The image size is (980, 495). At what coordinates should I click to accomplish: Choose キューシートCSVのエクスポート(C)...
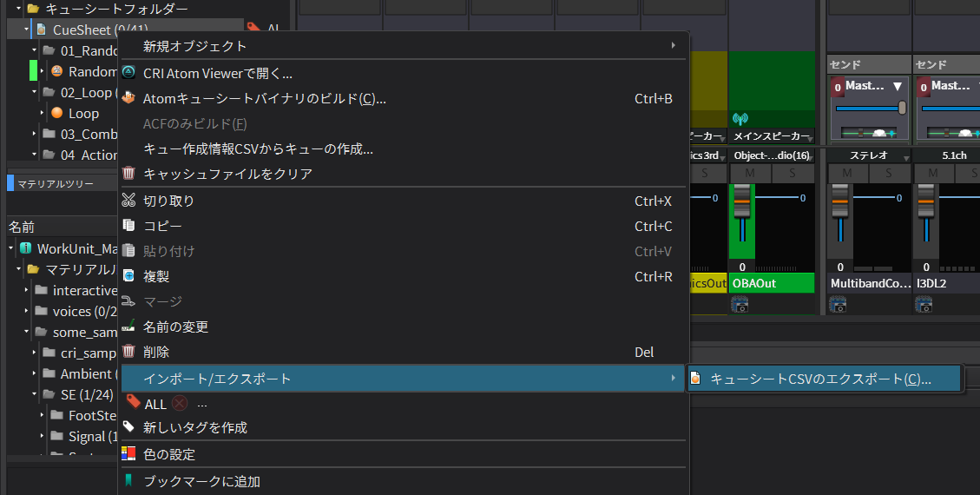pyautogui.click(x=824, y=379)
